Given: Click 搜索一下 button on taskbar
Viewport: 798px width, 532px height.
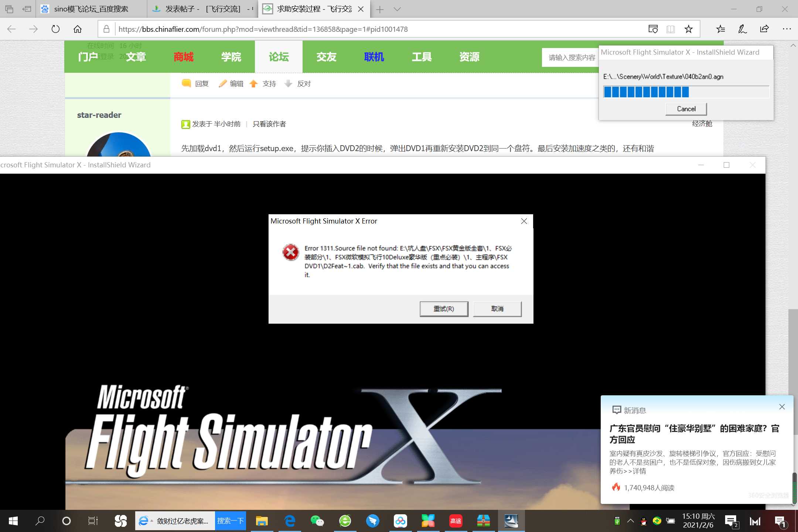Looking at the screenshot, I should 231,521.
